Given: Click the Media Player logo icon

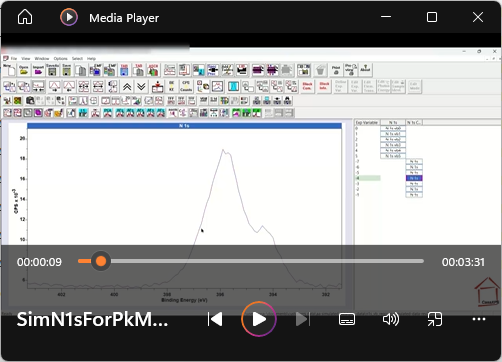Looking at the screenshot, I should (x=69, y=17).
